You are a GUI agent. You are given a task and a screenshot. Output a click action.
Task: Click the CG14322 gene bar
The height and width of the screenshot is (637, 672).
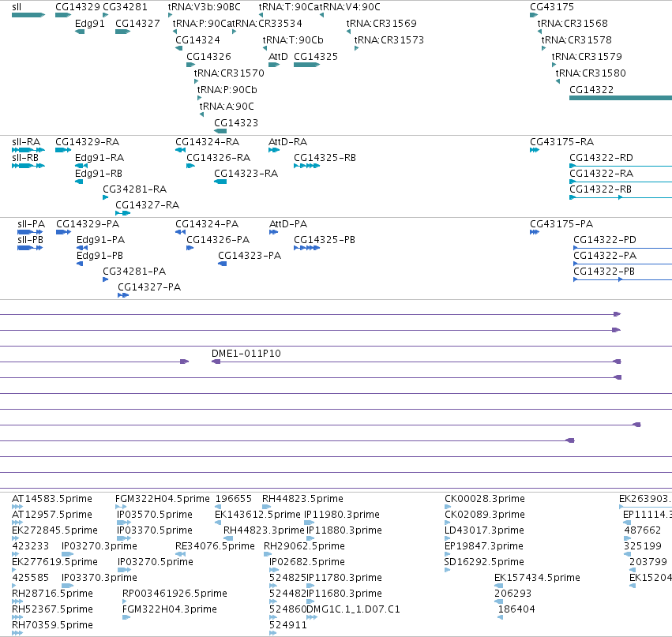click(x=621, y=98)
